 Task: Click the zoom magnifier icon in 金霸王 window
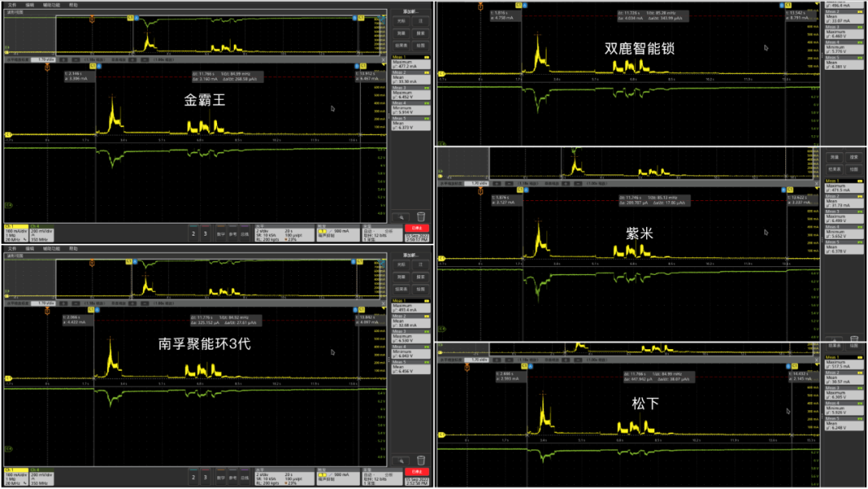(401, 217)
